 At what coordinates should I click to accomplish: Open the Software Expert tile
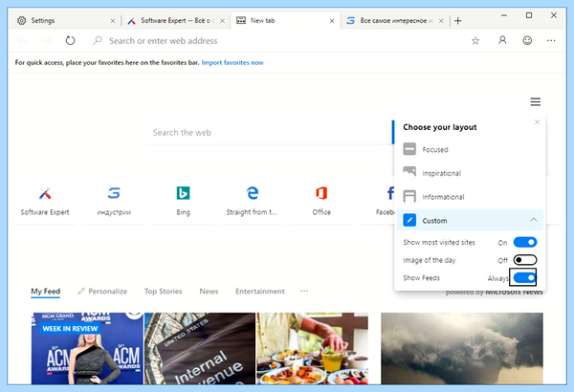45,201
